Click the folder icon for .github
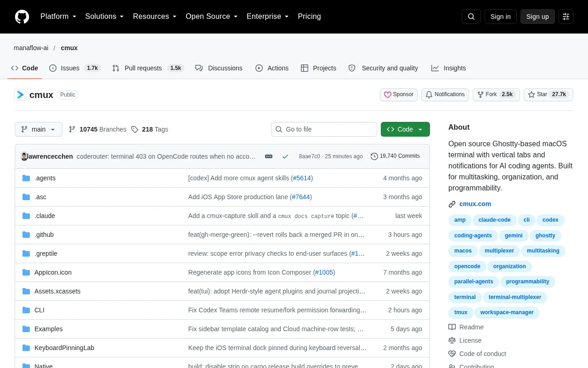588x368 pixels. click(26, 235)
